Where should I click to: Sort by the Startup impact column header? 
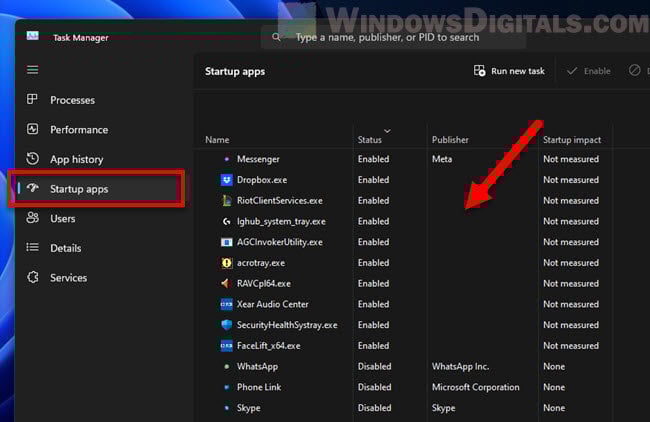pos(572,140)
